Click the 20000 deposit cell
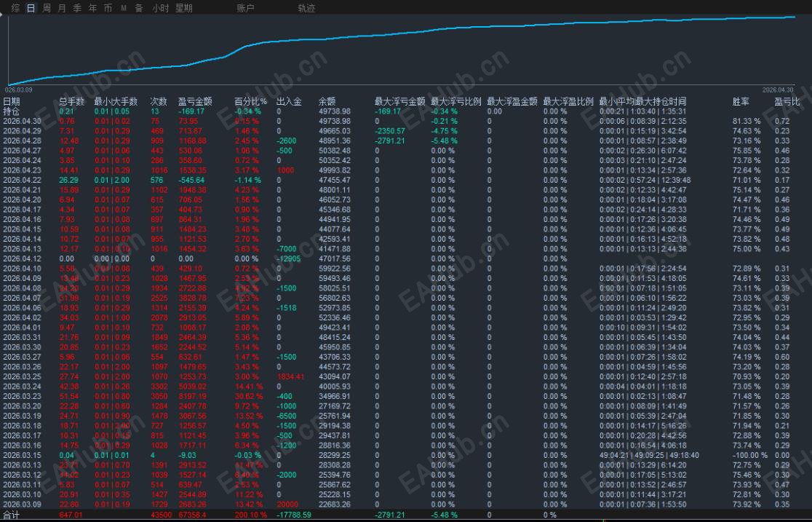Screen dimensions: 812x522 (x=287, y=505)
